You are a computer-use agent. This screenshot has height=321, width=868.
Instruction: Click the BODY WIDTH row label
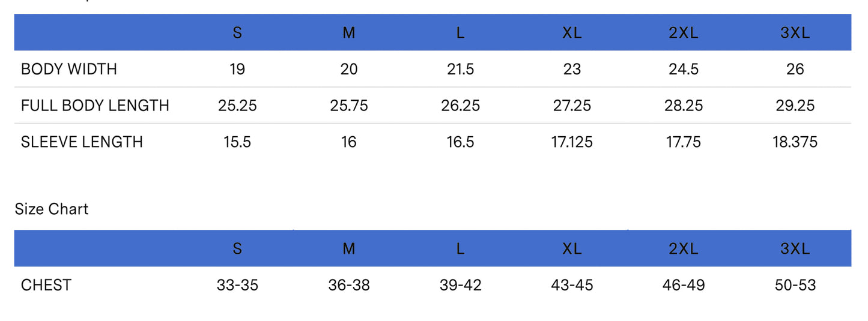point(68,69)
